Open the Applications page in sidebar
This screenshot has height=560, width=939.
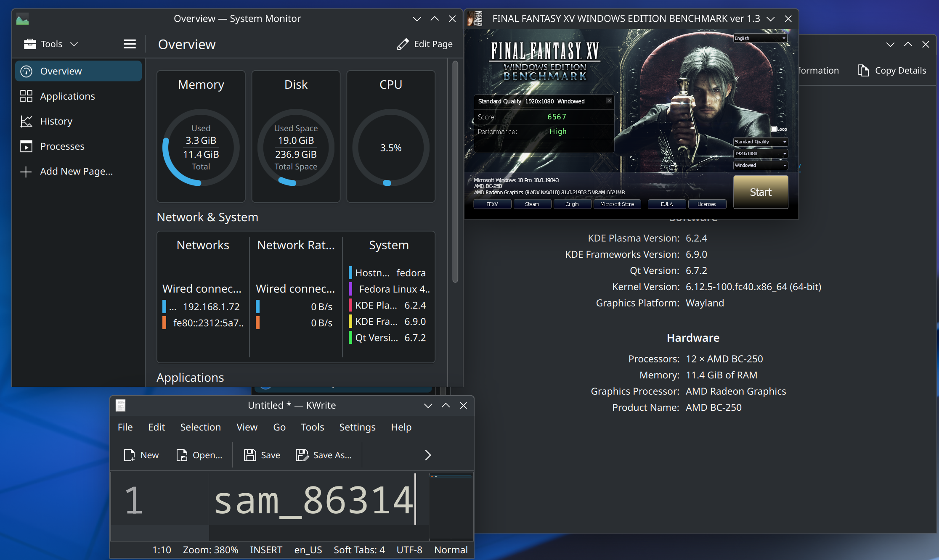pyautogui.click(x=79, y=96)
